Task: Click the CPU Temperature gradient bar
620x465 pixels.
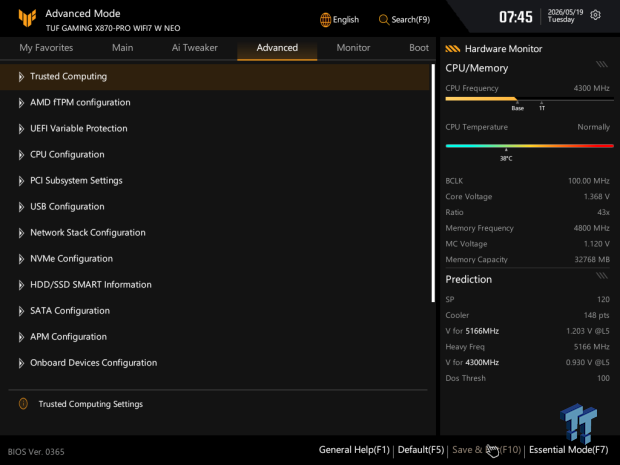Action: [529, 146]
